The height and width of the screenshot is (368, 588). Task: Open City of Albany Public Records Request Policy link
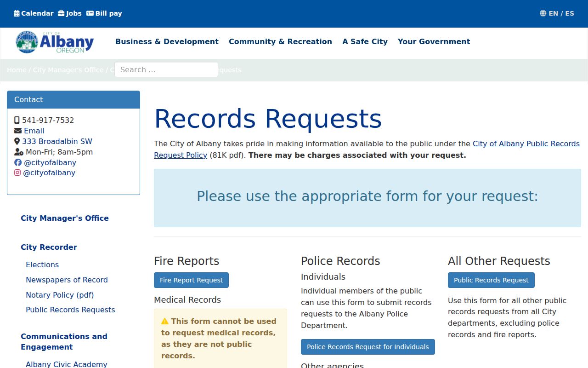coord(367,149)
